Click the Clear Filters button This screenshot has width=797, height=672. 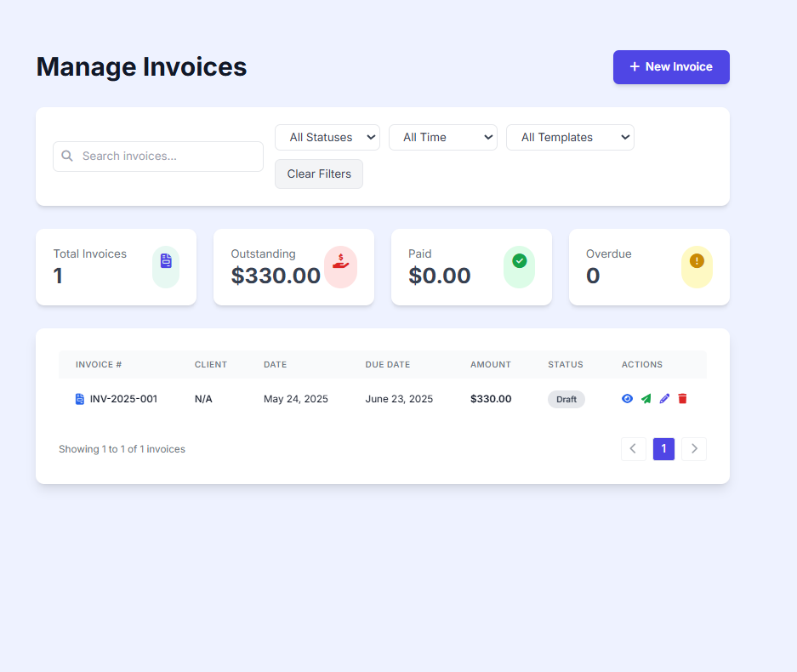pyautogui.click(x=319, y=174)
